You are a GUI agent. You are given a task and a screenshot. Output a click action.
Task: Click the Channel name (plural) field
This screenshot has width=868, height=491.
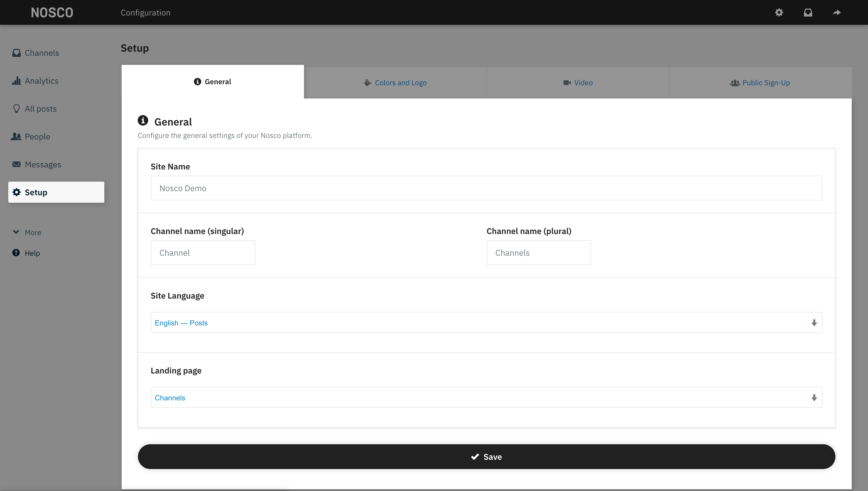[539, 253]
